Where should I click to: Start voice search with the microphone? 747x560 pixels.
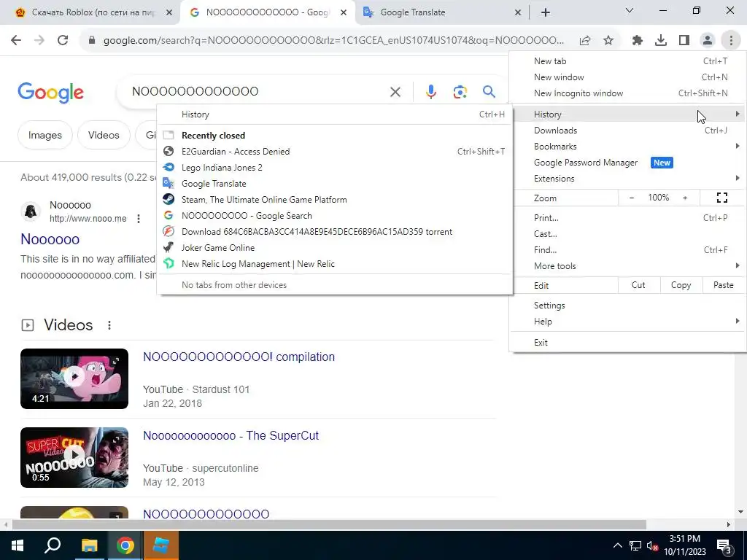click(x=430, y=91)
